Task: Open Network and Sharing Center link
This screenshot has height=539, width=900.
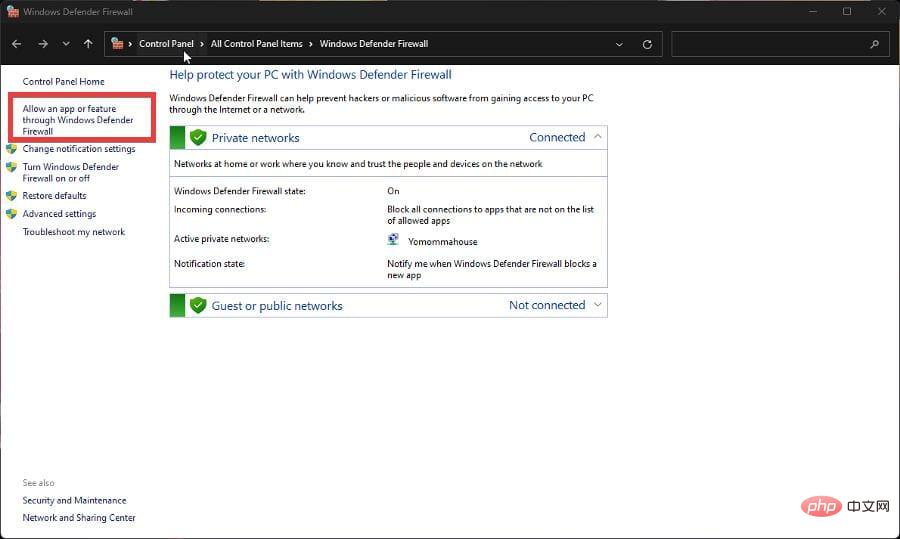Action: coord(79,518)
